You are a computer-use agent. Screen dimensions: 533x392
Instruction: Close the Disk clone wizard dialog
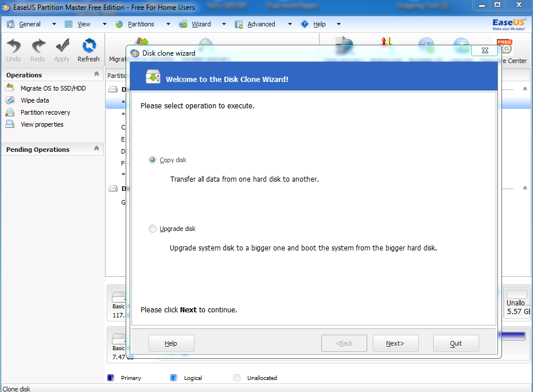click(485, 50)
